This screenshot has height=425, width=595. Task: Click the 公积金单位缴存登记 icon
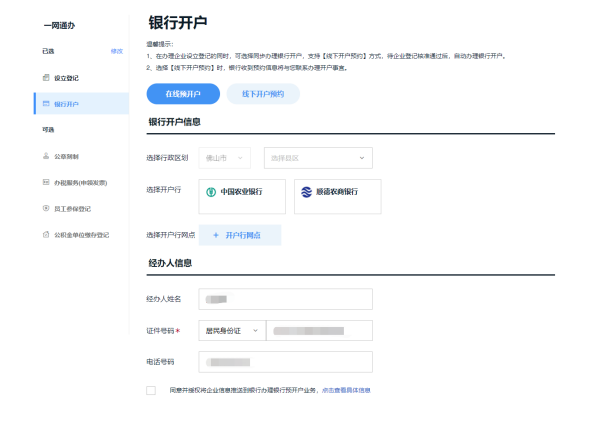[x=46, y=235]
